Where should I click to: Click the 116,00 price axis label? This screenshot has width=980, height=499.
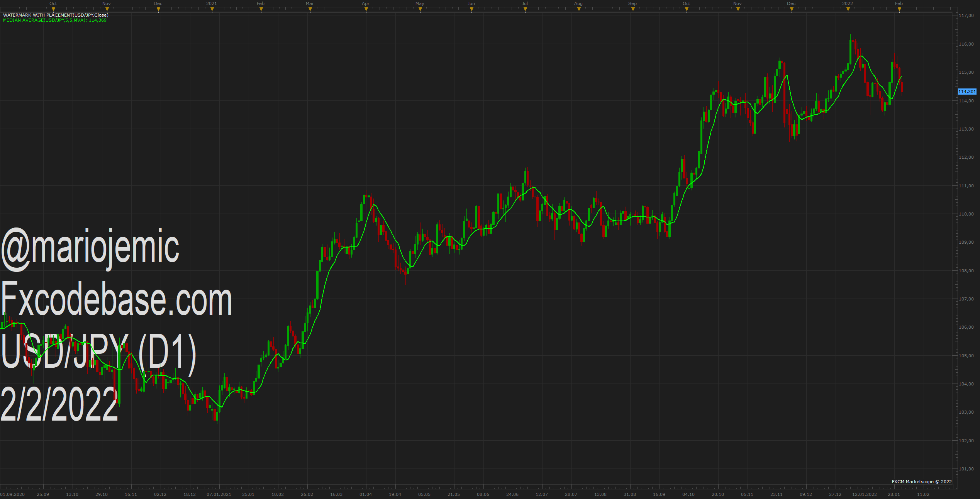[966, 44]
